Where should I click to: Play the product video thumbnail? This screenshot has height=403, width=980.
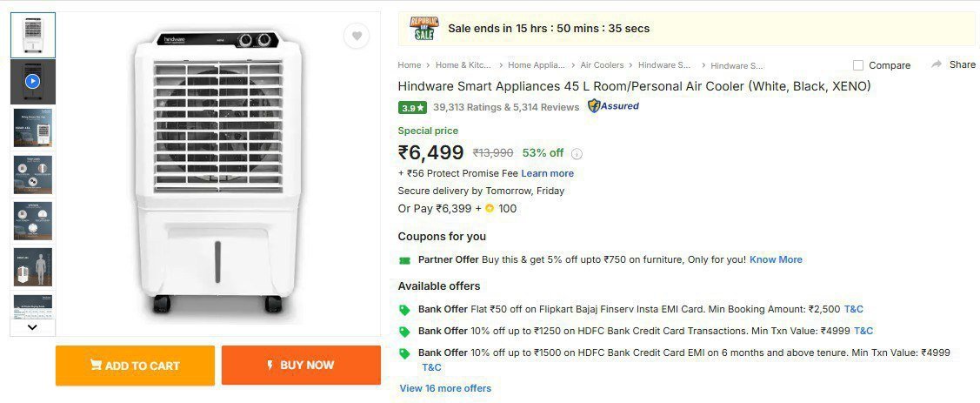click(x=32, y=81)
